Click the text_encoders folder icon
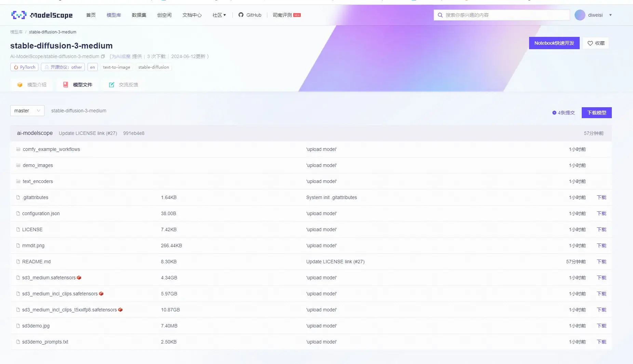Viewport: 633px width, 364px height. [x=18, y=181]
